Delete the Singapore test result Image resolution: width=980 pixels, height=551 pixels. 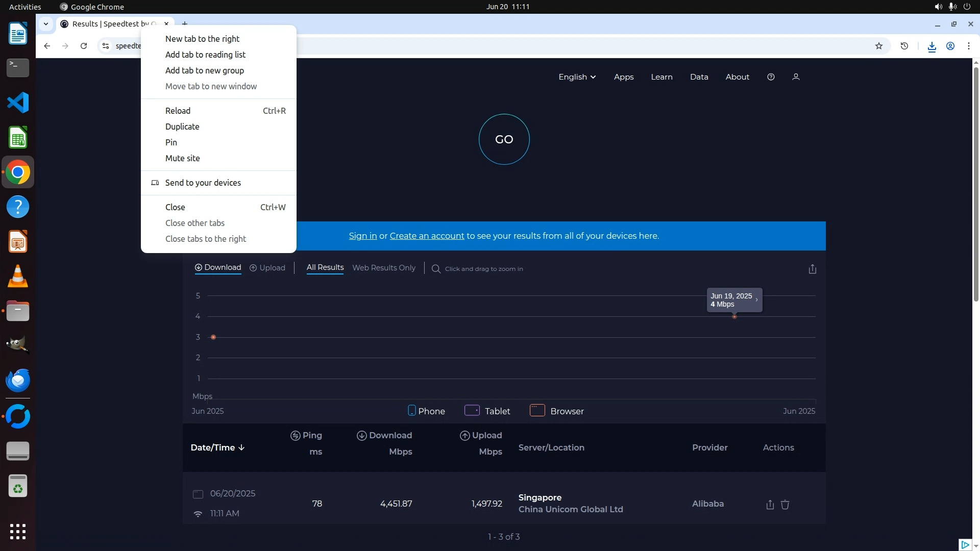pos(785,505)
